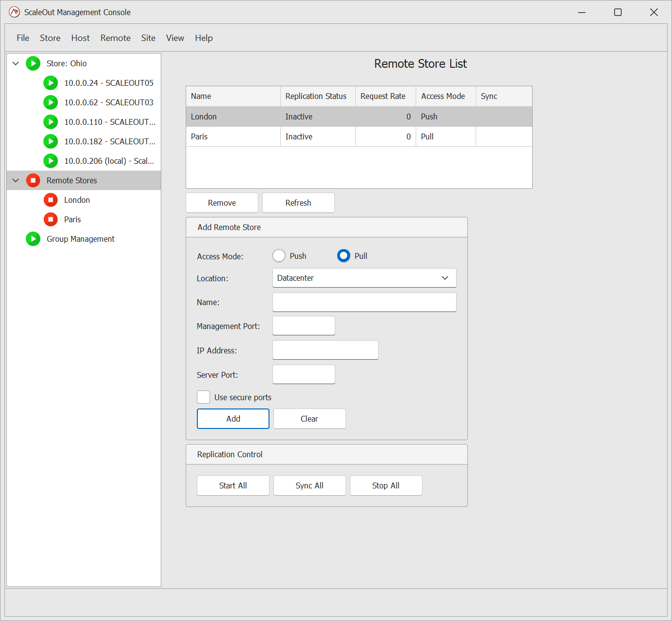Click the green play icon beside 10.0.0.206 (local)

click(x=51, y=161)
